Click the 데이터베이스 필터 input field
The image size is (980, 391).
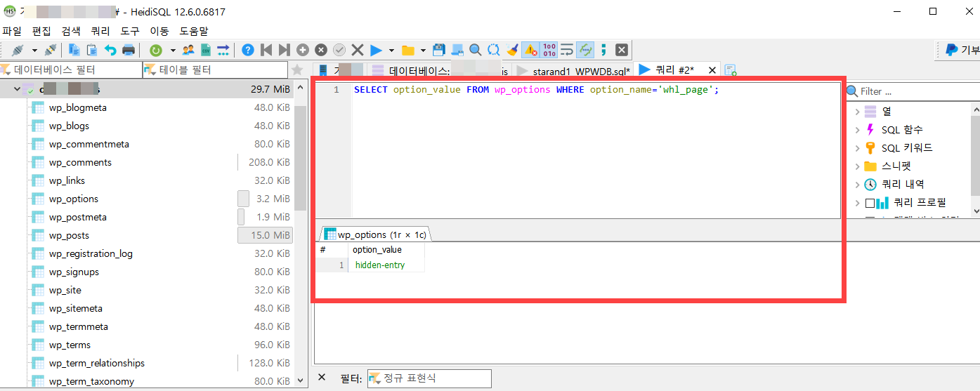coord(70,70)
